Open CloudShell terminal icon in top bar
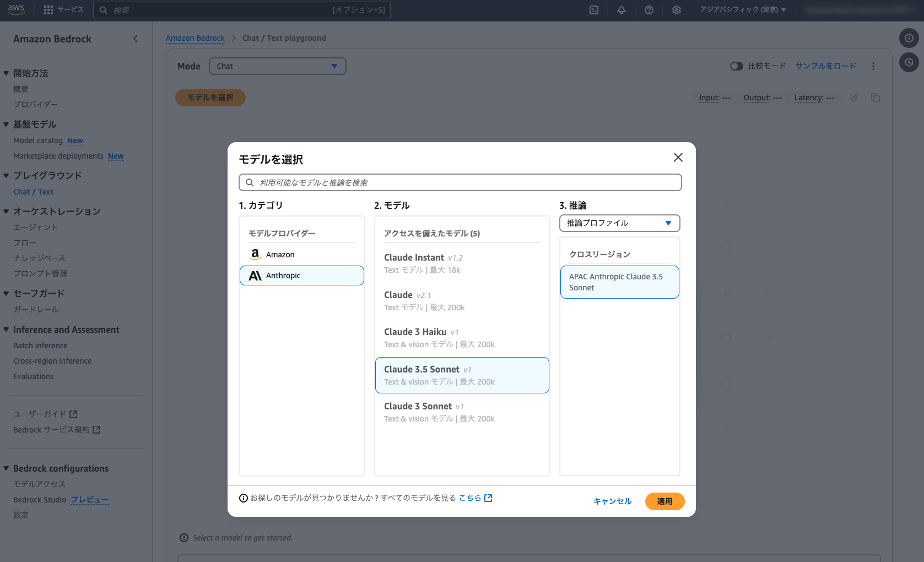The height and width of the screenshot is (562, 924). click(x=594, y=10)
